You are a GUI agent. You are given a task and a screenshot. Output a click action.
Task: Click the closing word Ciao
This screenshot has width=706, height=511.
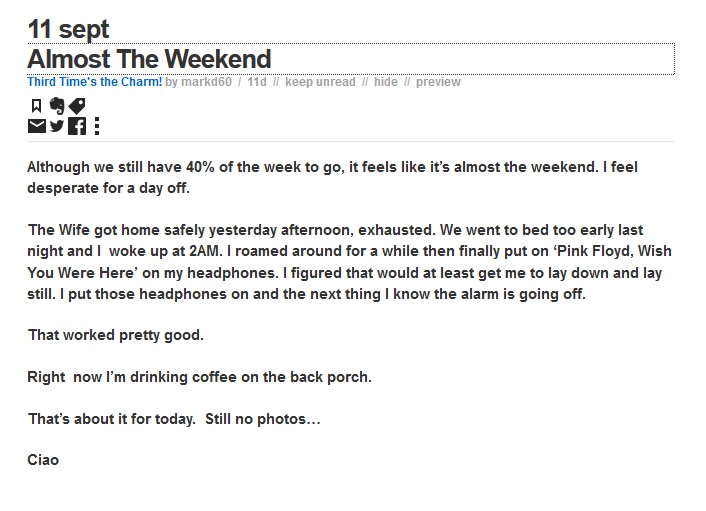pos(43,460)
